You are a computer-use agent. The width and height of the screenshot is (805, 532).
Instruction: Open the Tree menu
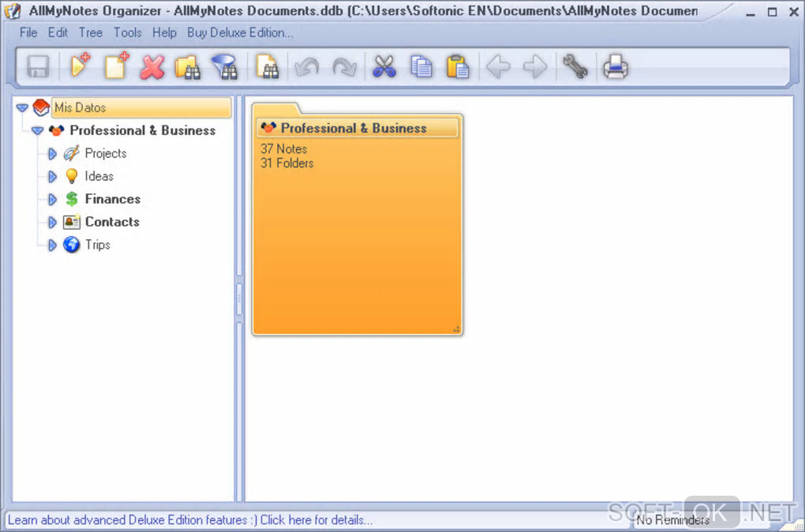point(90,33)
